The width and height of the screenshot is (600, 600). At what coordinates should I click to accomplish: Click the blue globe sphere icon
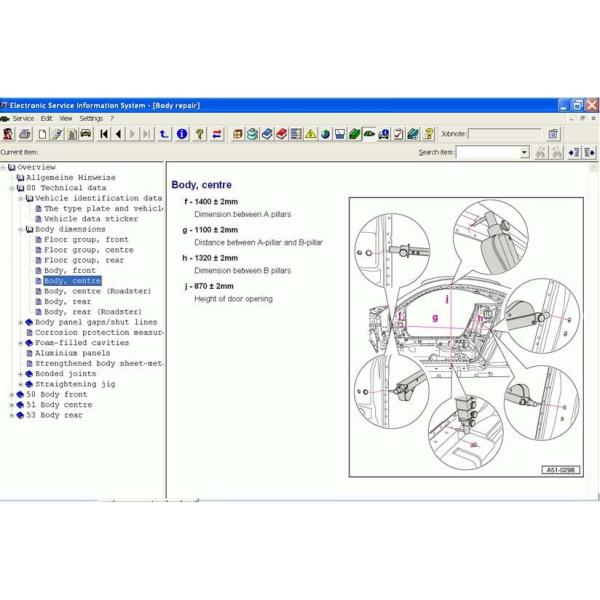pos(325,134)
